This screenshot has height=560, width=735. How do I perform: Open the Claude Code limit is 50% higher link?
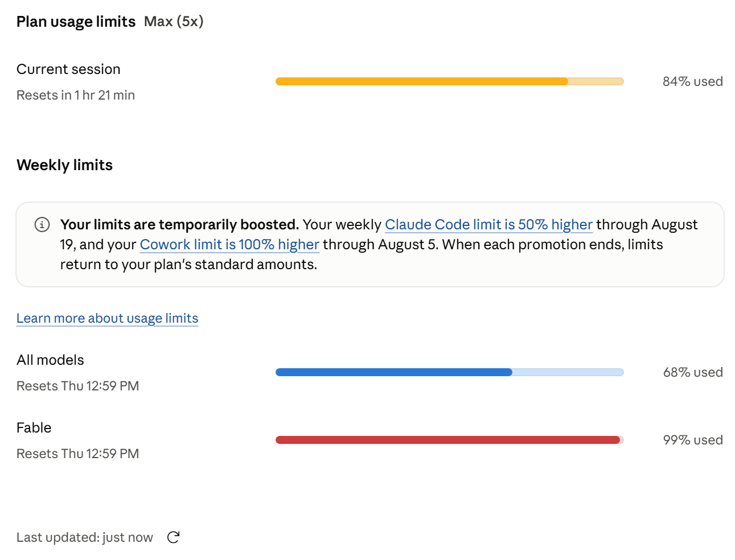[x=488, y=225]
